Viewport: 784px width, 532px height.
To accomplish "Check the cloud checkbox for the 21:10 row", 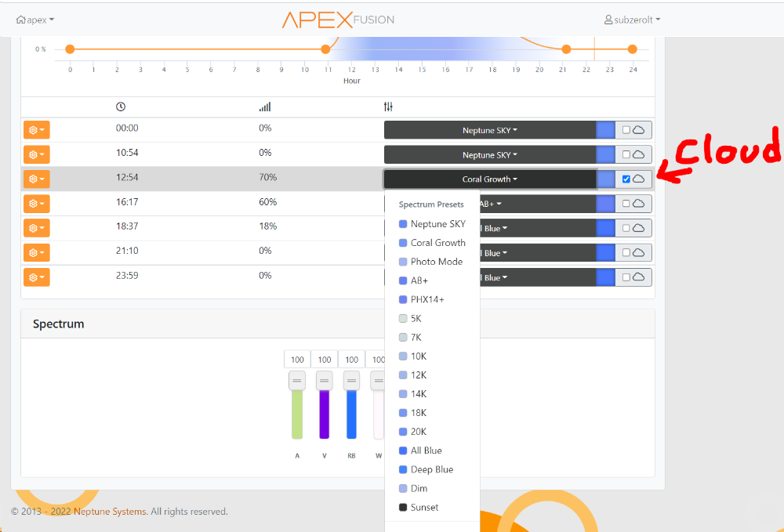I will pos(626,252).
